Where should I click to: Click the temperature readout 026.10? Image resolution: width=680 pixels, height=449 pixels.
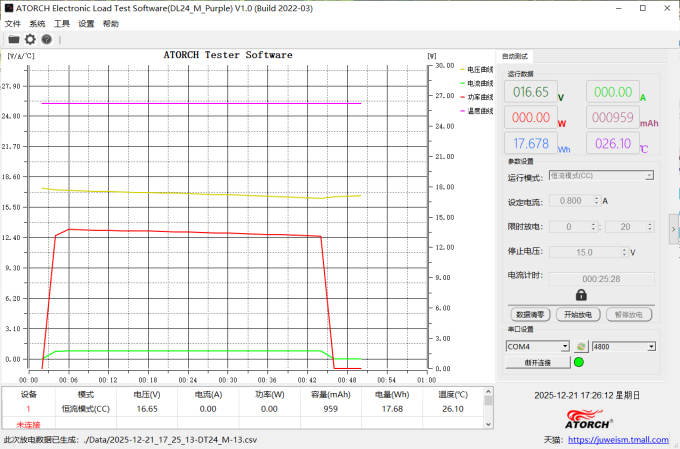tap(613, 143)
